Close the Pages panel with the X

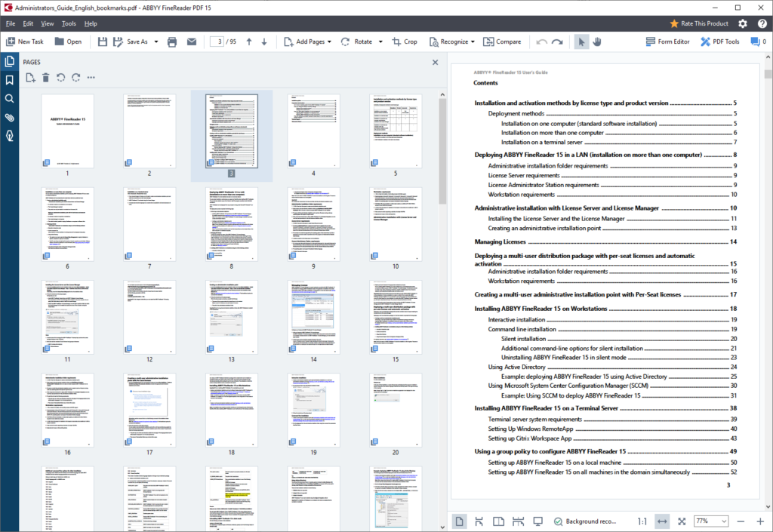[x=436, y=62]
